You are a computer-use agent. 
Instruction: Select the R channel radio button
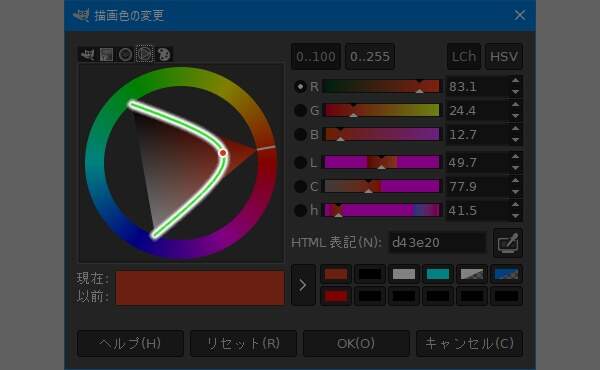coord(300,86)
